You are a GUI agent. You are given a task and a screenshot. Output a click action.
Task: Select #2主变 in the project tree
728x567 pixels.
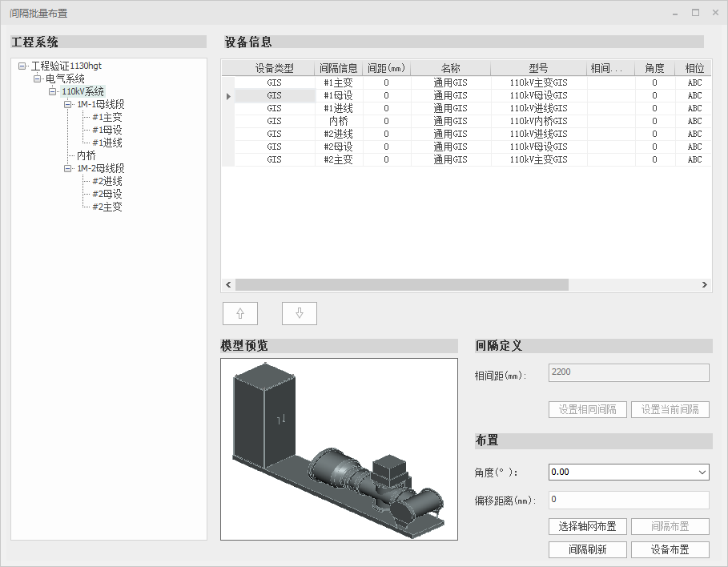[107, 207]
